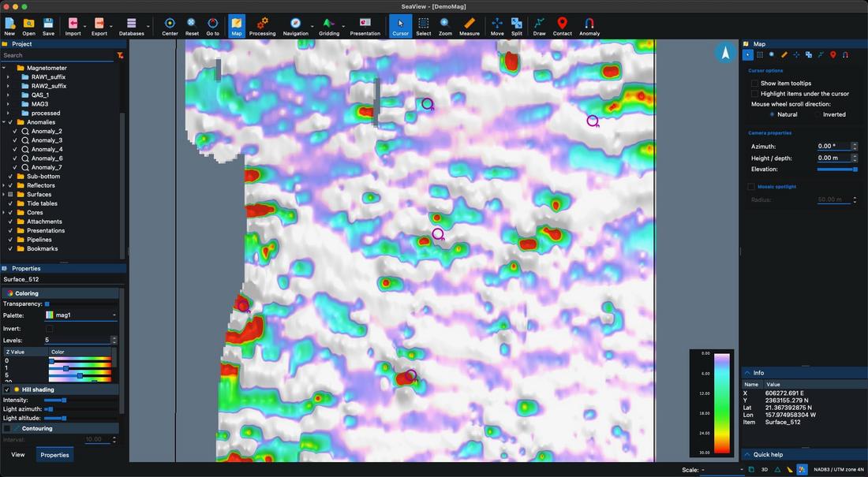Select the Sub-bottom folder item
Screen dimensions: 868x477
[43, 177]
